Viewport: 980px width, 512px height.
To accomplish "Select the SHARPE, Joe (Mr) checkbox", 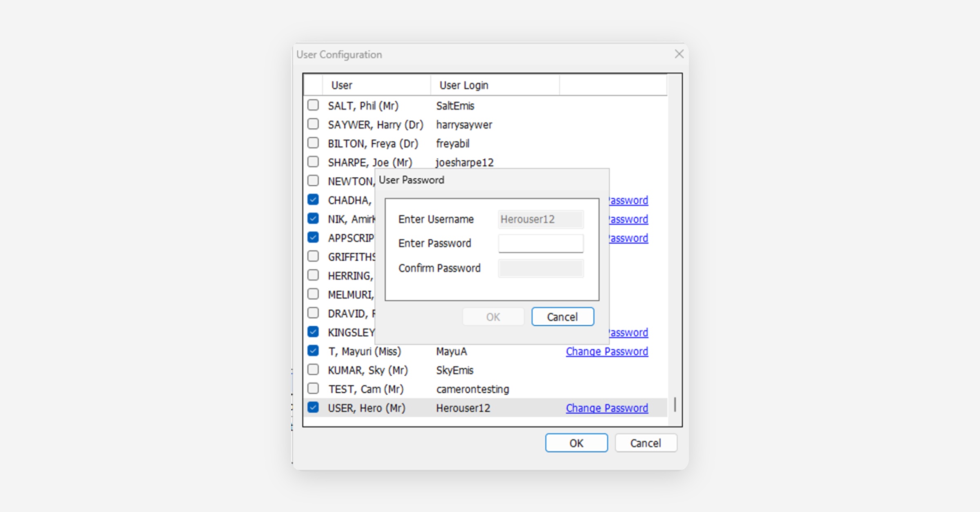I will [x=313, y=162].
